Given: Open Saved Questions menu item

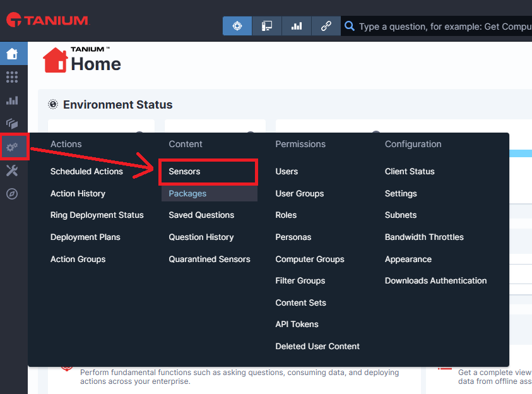Looking at the screenshot, I should (201, 215).
